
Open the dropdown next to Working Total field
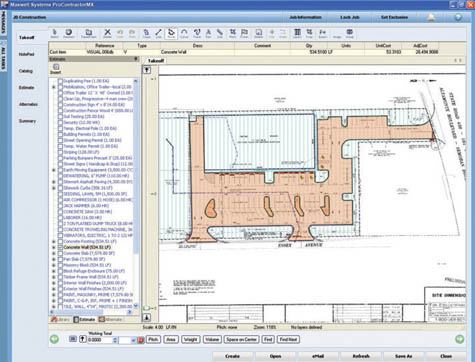click(x=133, y=340)
